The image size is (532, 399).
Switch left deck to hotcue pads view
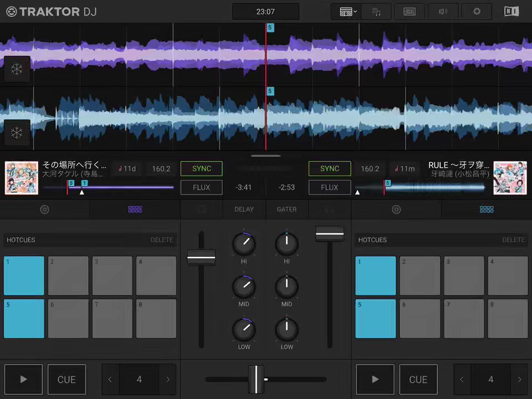pyautogui.click(x=135, y=209)
